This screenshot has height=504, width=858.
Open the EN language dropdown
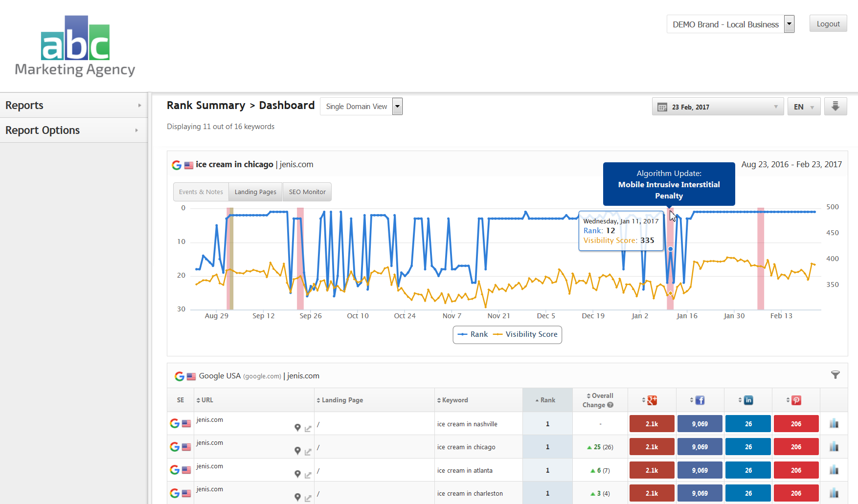[x=803, y=107]
